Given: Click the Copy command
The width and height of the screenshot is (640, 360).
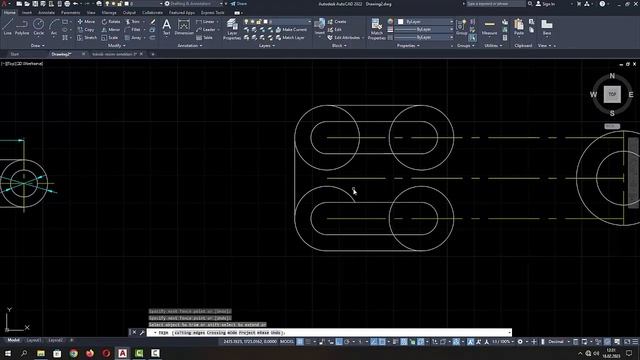Looking at the screenshot, I should click(x=86, y=30).
